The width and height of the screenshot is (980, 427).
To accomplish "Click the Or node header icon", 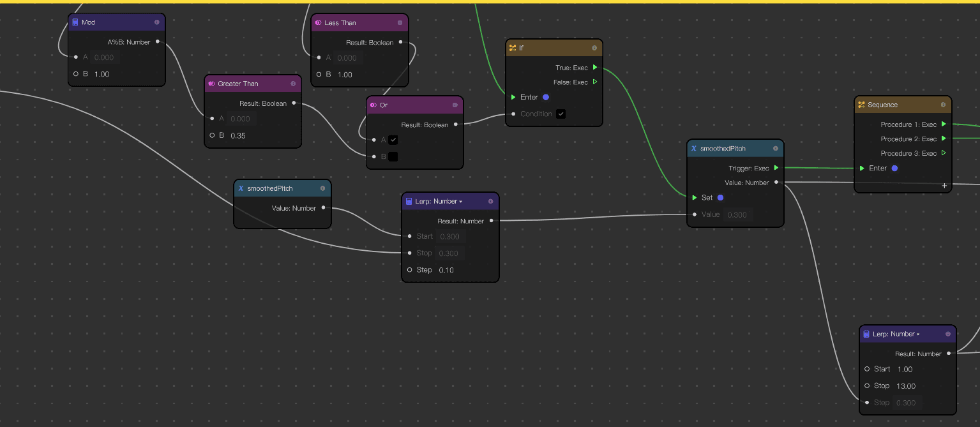I will pos(373,105).
